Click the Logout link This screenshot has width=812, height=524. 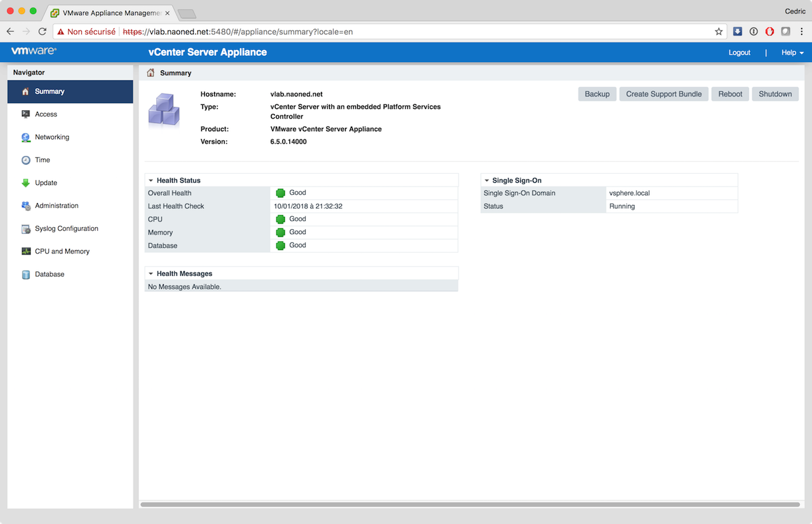pyautogui.click(x=739, y=53)
